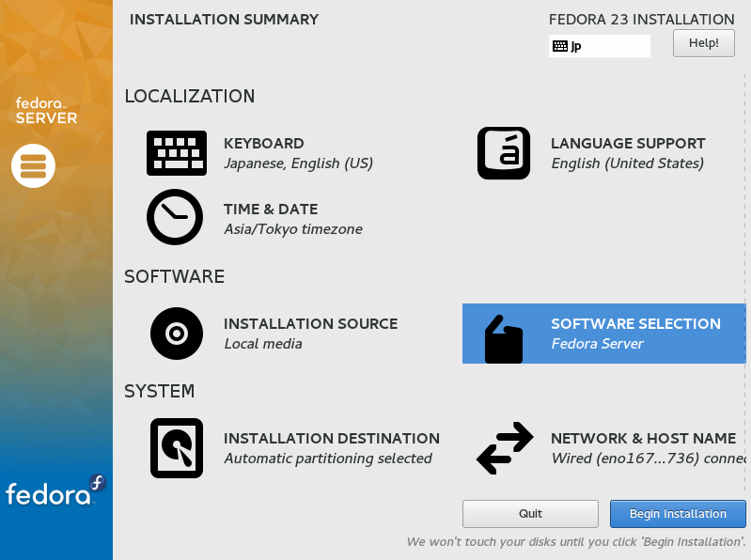The height and width of the screenshot is (560, 751).
Task: Click 'Fedora Server' selection text
Action: coord(597,344)
